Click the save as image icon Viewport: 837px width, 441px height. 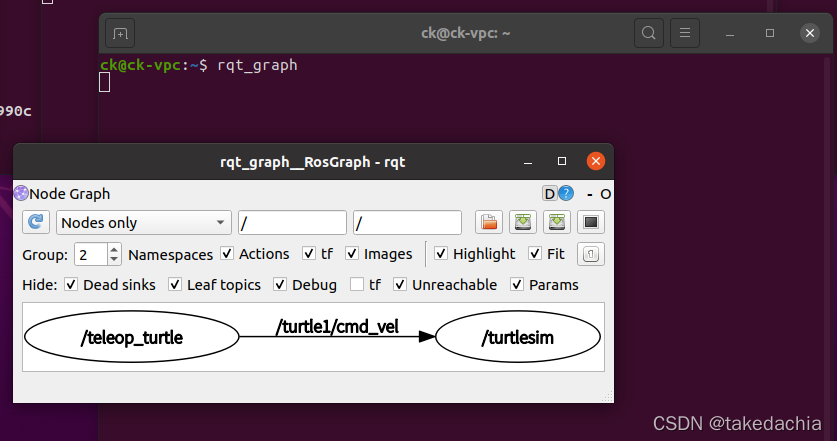click(x=591, y=222)
